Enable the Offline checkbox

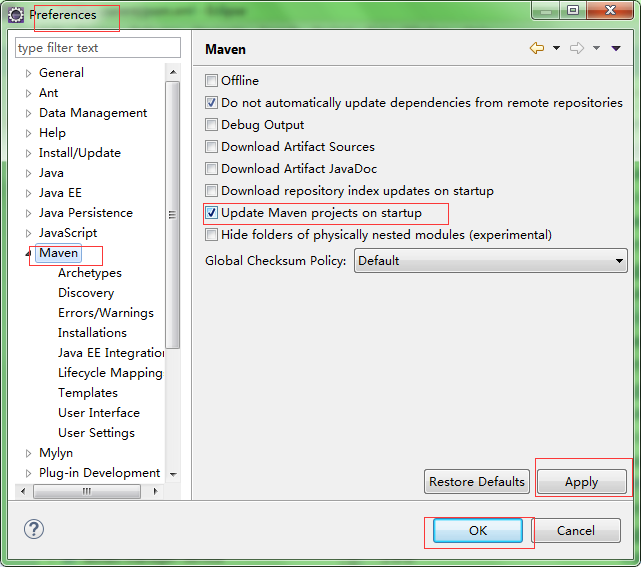coord(211,81)
